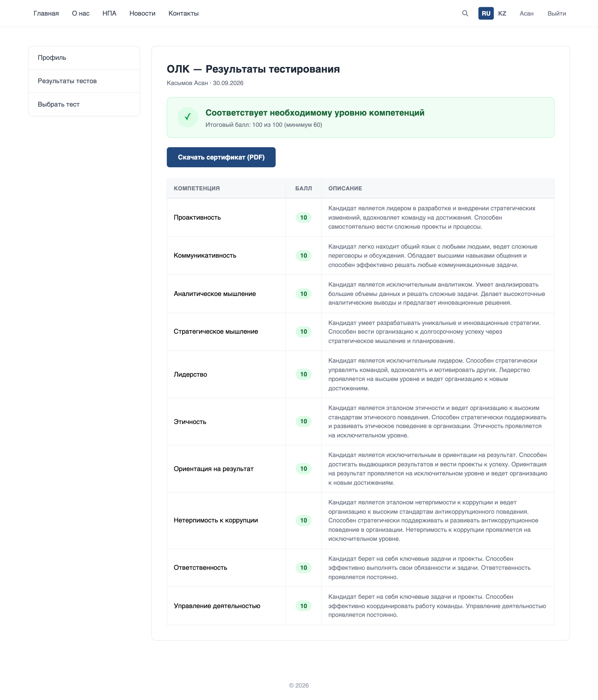Open the НПА section
The height and width of the screenshot is (700, 598).
[109, 13]
